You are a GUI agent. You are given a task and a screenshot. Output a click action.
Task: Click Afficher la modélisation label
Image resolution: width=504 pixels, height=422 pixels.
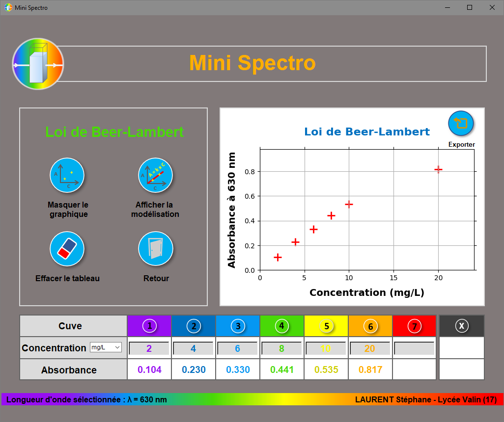(x=155, y=210)
